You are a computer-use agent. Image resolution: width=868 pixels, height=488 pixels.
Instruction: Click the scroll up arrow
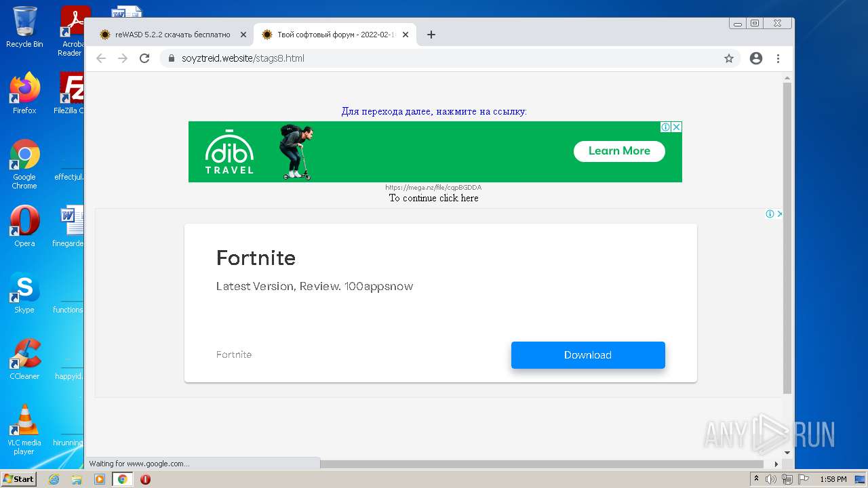pos(787,77)
